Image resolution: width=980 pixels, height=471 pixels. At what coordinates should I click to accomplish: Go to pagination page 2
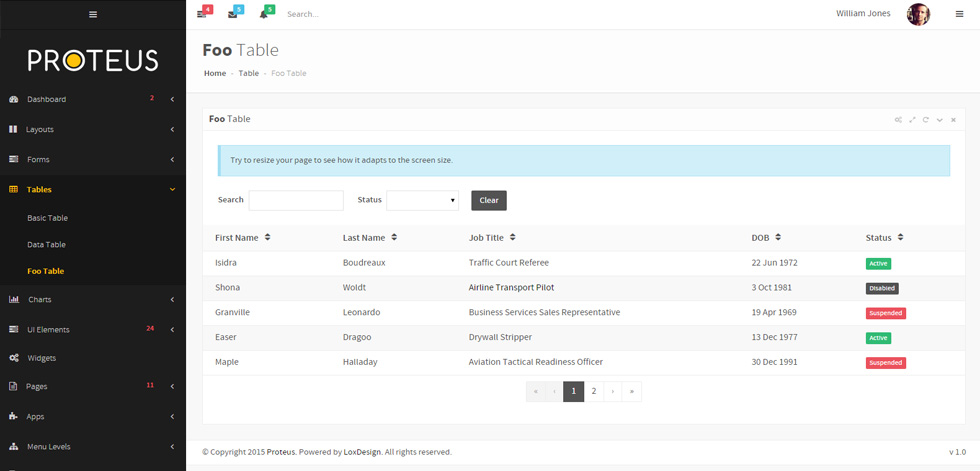(x=594, y=392)
